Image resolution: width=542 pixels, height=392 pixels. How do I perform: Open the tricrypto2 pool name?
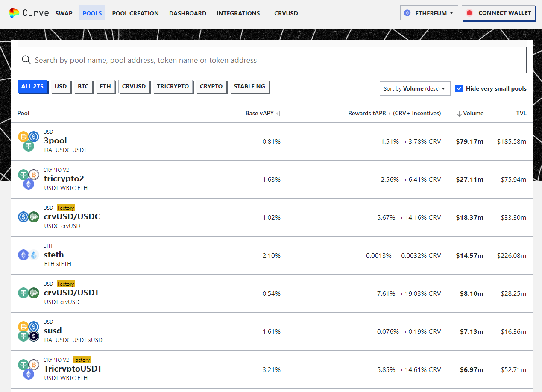coord(64,178)
